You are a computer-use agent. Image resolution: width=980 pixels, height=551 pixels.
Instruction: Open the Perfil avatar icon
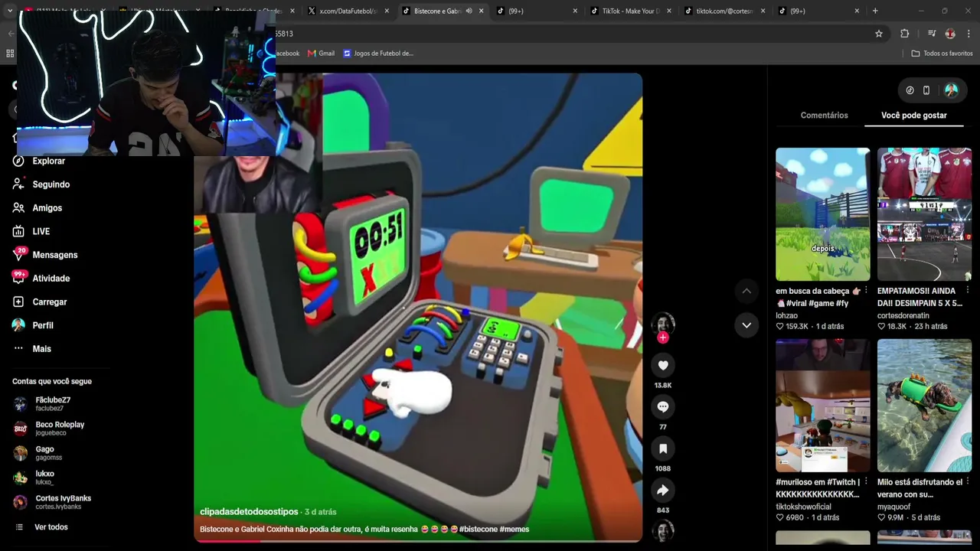pyautogui.click(x=18, y=325)
